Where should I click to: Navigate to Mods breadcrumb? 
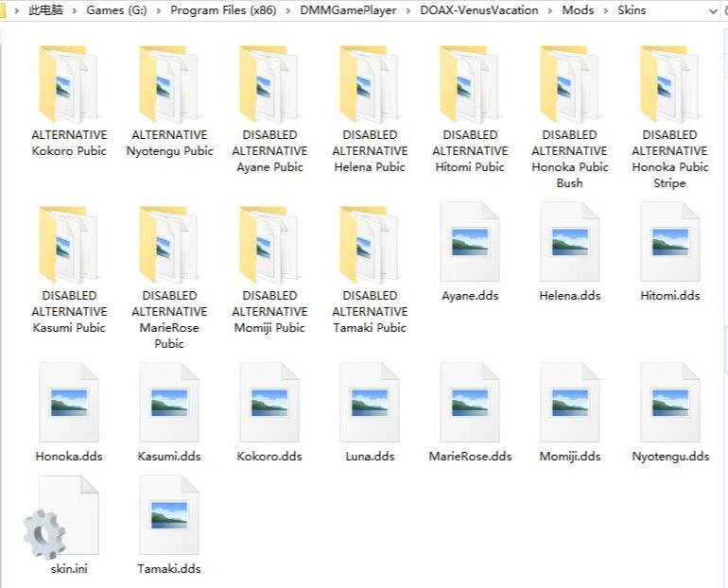click(x=578, y=10)
